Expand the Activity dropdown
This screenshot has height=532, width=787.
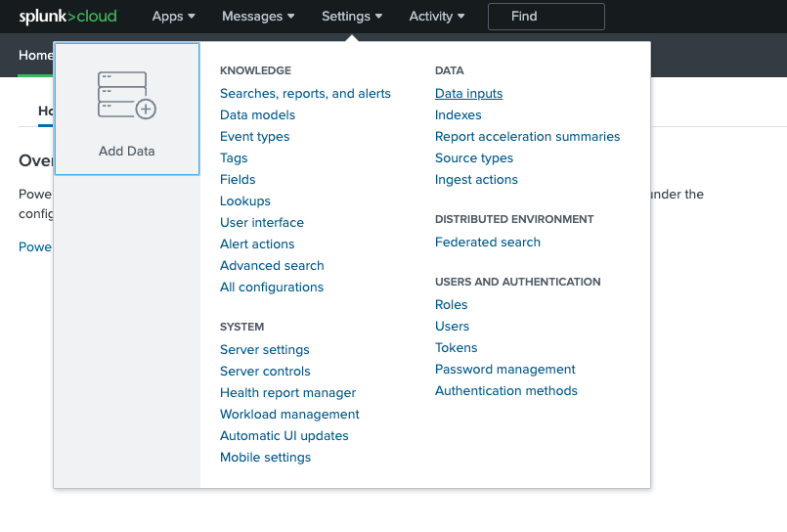(x=436, y=17)
